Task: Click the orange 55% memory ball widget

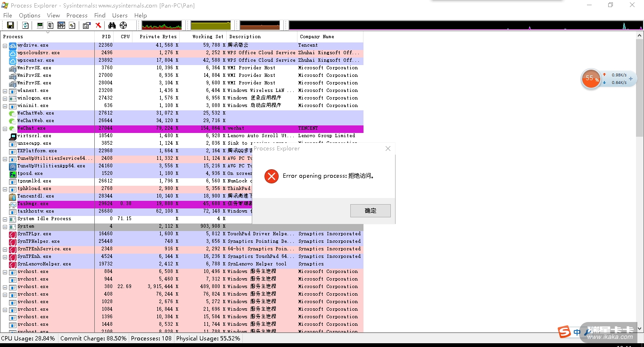Action: [590, 79]
